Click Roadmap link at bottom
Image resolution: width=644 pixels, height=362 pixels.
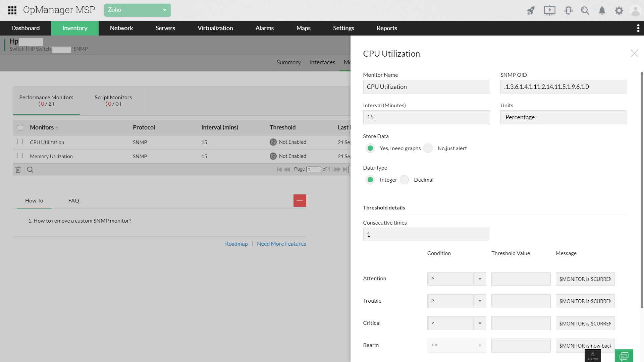pos(236,244)
